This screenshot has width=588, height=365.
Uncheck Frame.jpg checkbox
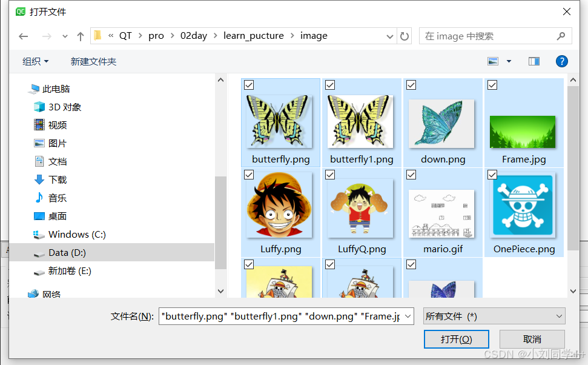[492, 85]
